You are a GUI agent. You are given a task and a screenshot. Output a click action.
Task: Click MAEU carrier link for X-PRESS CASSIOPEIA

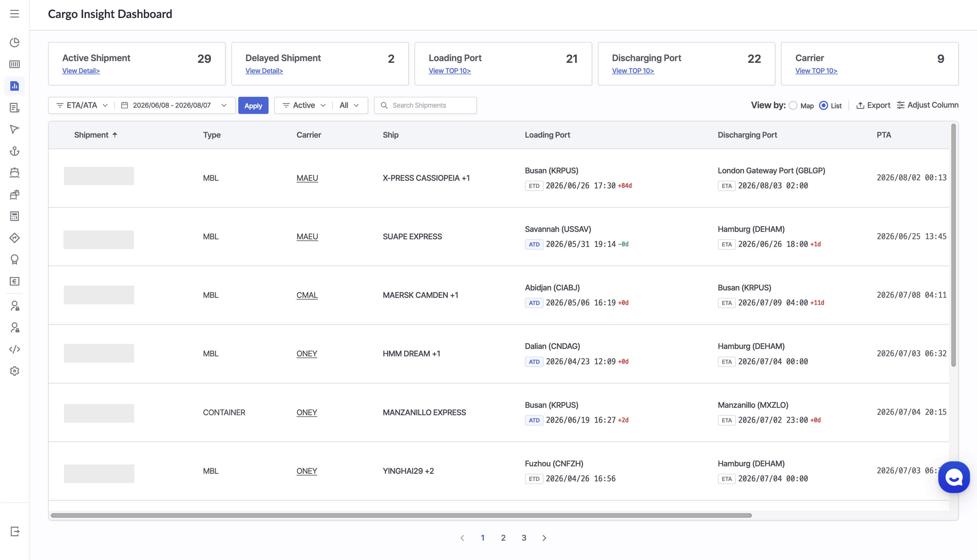307,178
